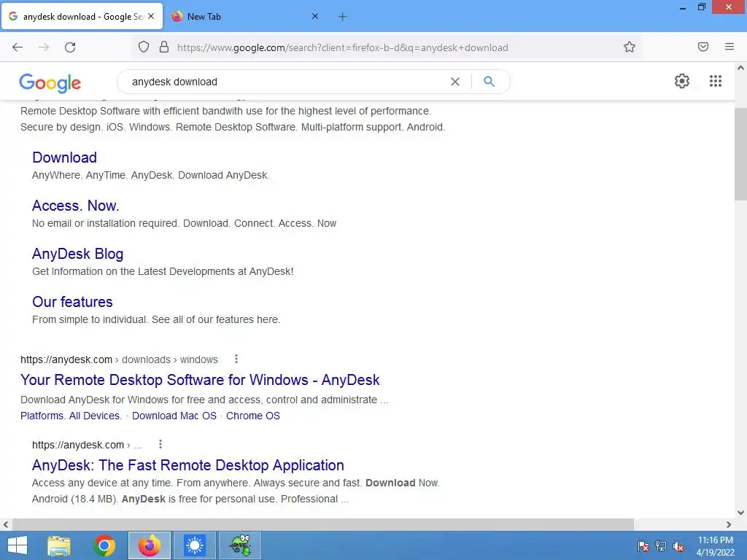Open options for the anydesk.com › ... result
This screenshot has height=560, width=747.
tap(160, 444)
